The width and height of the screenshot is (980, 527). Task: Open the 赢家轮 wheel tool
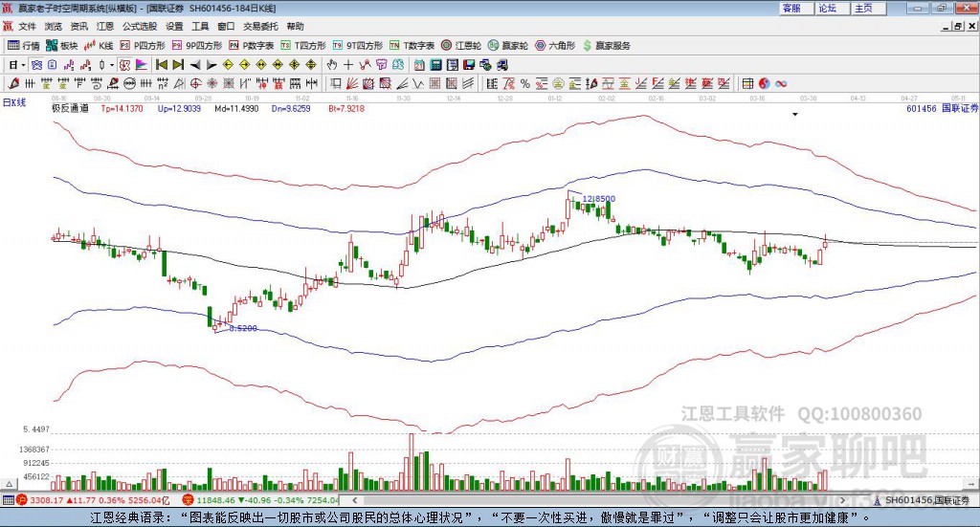click(508, 46)
